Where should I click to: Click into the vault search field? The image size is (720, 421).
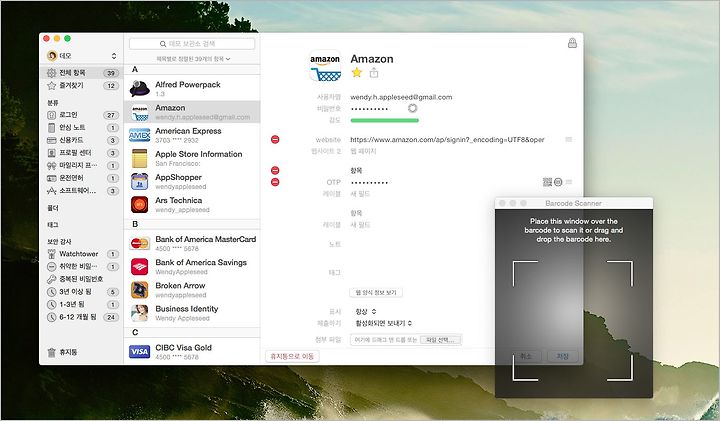tap(192, 44)
